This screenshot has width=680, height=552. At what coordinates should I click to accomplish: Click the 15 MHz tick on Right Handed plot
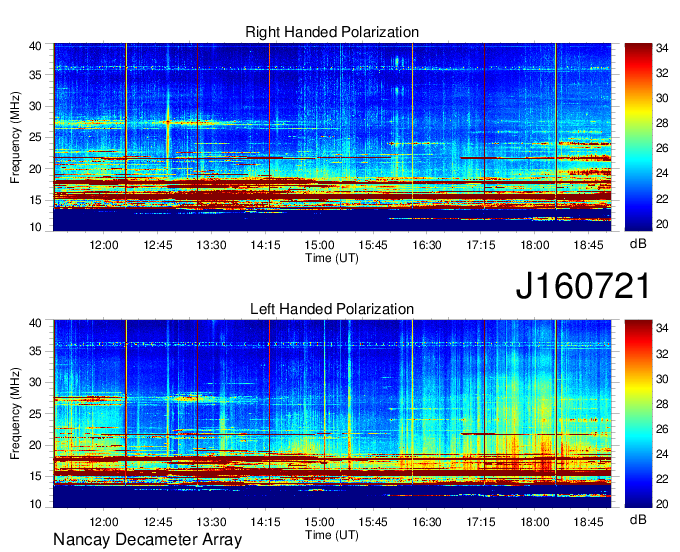click(x=35, y=200)
